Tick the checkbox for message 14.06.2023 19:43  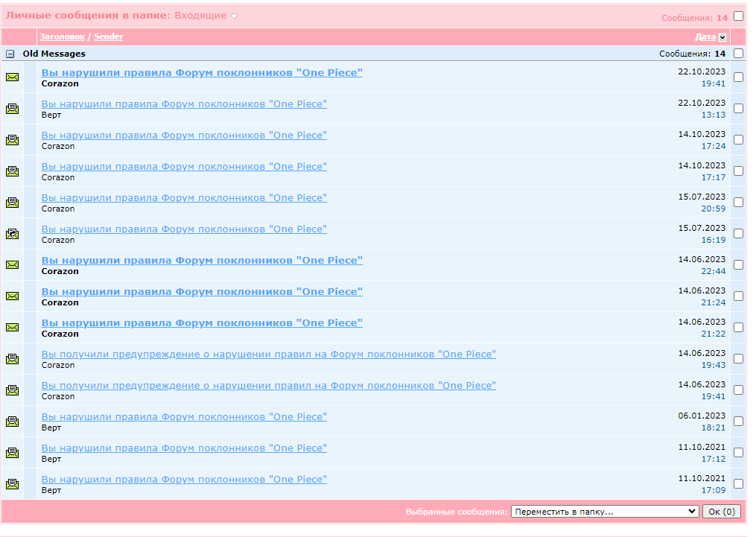738,359
